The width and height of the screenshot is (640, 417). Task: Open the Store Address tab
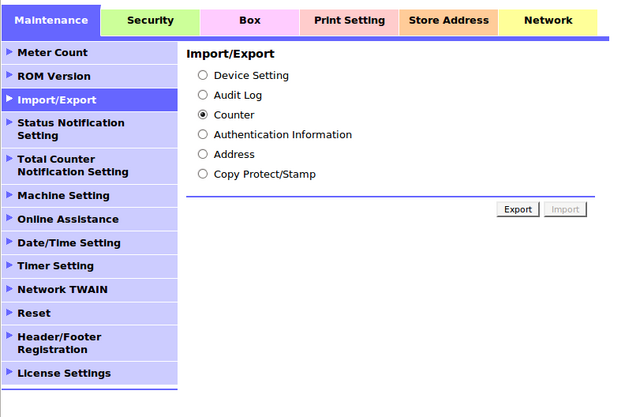pyautogui.click(x=448, y=21)
